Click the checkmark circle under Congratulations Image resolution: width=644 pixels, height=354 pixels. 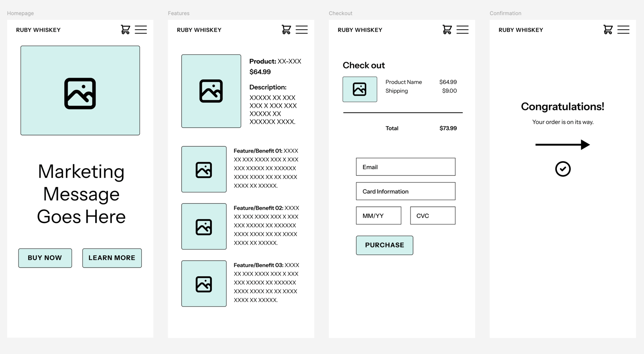coord(563,169)
